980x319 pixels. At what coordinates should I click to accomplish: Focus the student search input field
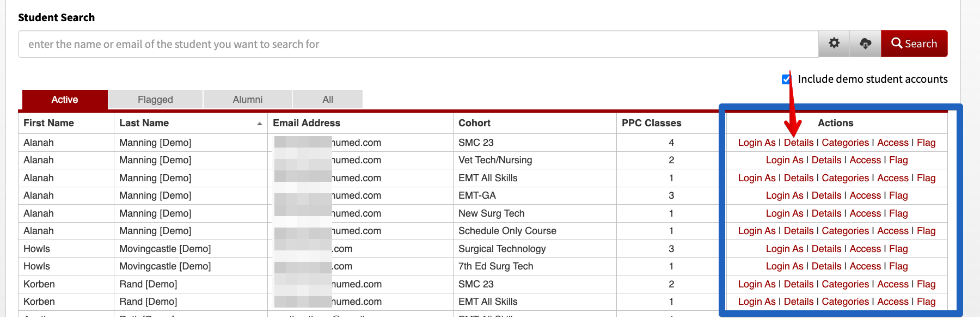pyautogui.click(x=418, y=44)
